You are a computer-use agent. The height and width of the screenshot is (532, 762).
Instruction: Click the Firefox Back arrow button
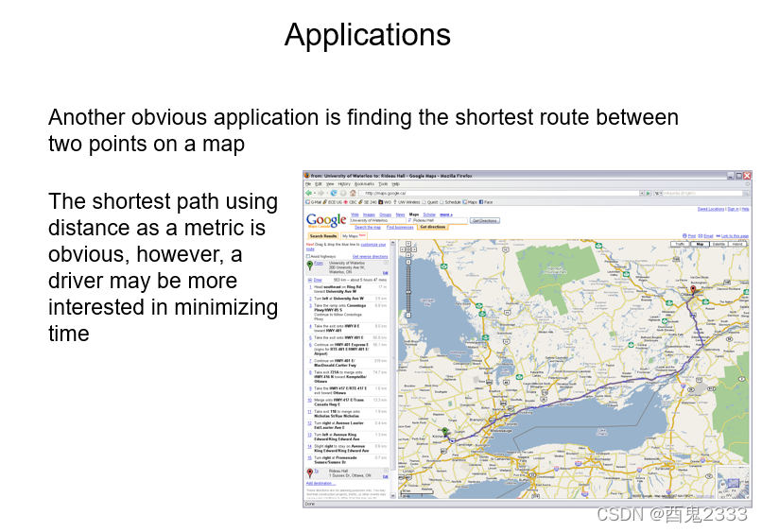(x=308, y=193)
